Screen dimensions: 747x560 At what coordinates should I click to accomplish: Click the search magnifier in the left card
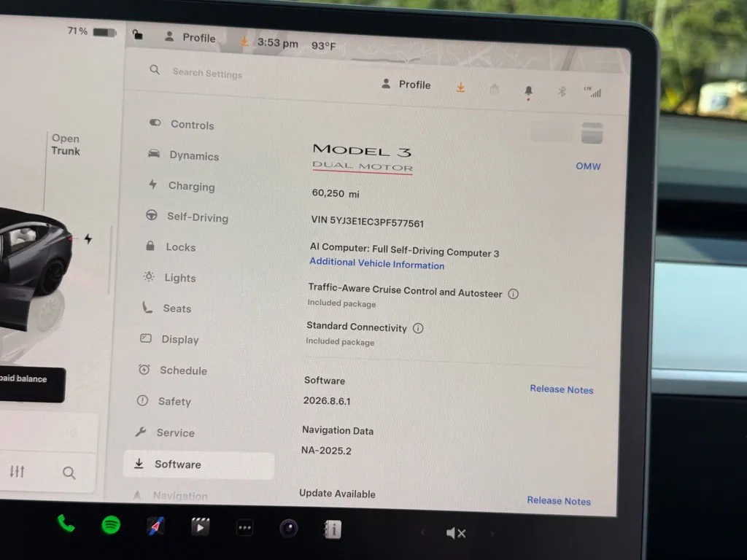pos(69,472)
